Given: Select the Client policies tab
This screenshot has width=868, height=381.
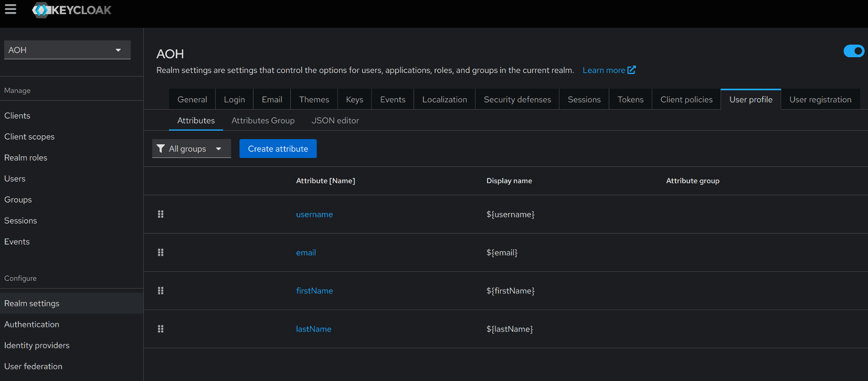Looking at the screenshot, I should click(686, 99).
